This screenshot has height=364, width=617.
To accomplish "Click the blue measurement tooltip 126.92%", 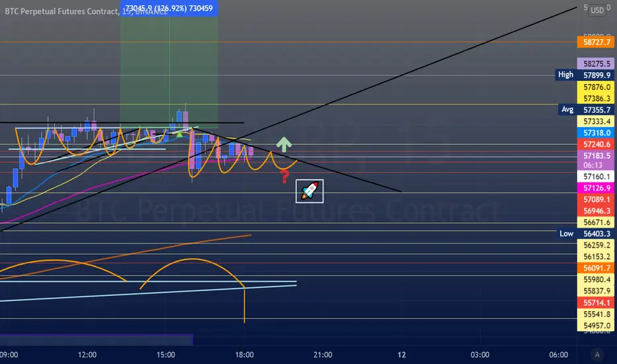I will (x=169, y=8).
